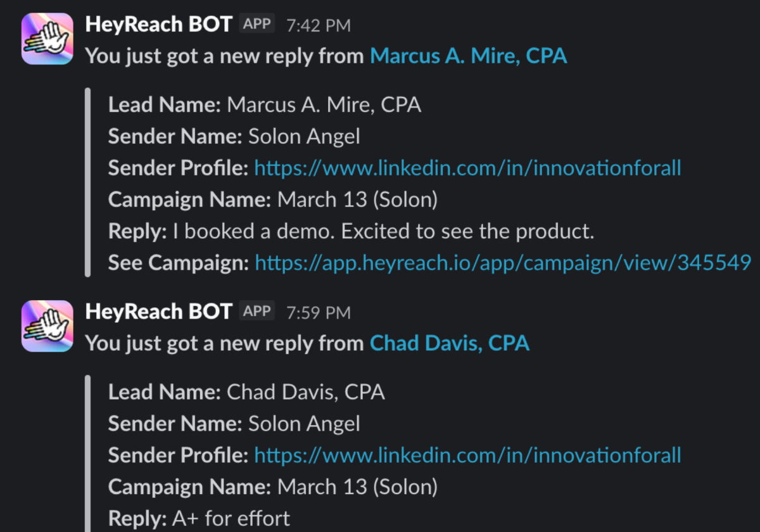This screenshot has height=532, width=760.
Task: Click the APP badge beside the 7:59 PM timestamp
Action: click(x=257, y=312)
